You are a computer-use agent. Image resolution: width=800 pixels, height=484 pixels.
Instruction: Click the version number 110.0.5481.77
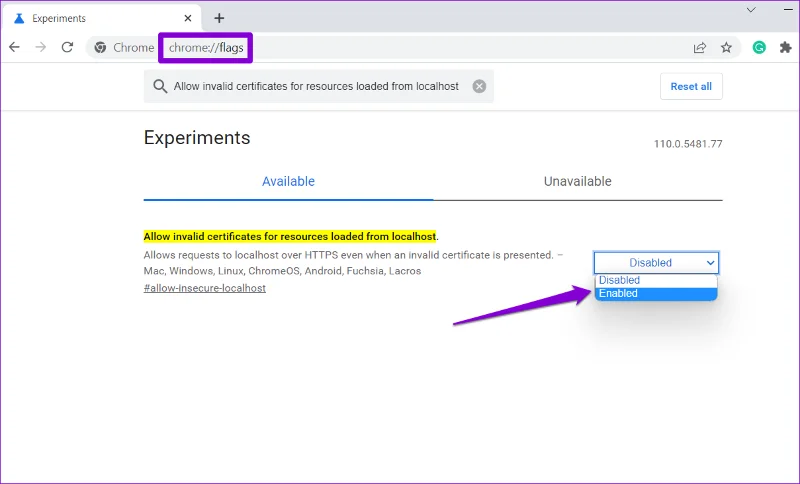[x=688, y=144]
